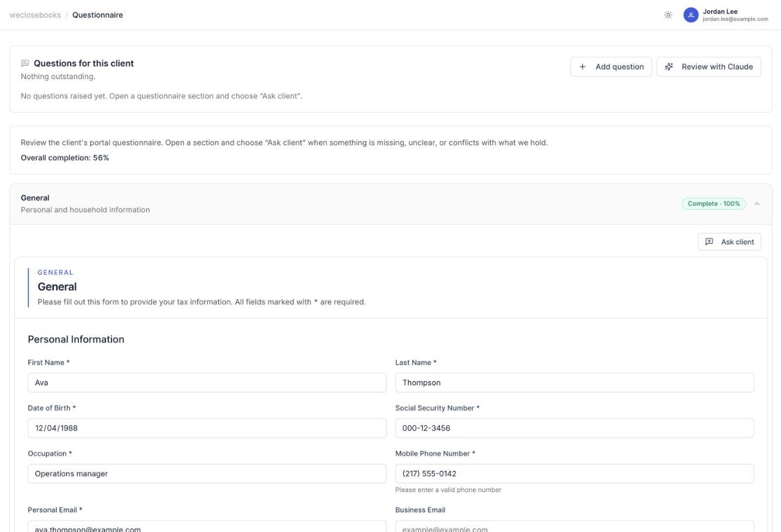Screen dimensions: 781x532
Task: Click the Mobile Phone Number field
Action: click(574, 473)
